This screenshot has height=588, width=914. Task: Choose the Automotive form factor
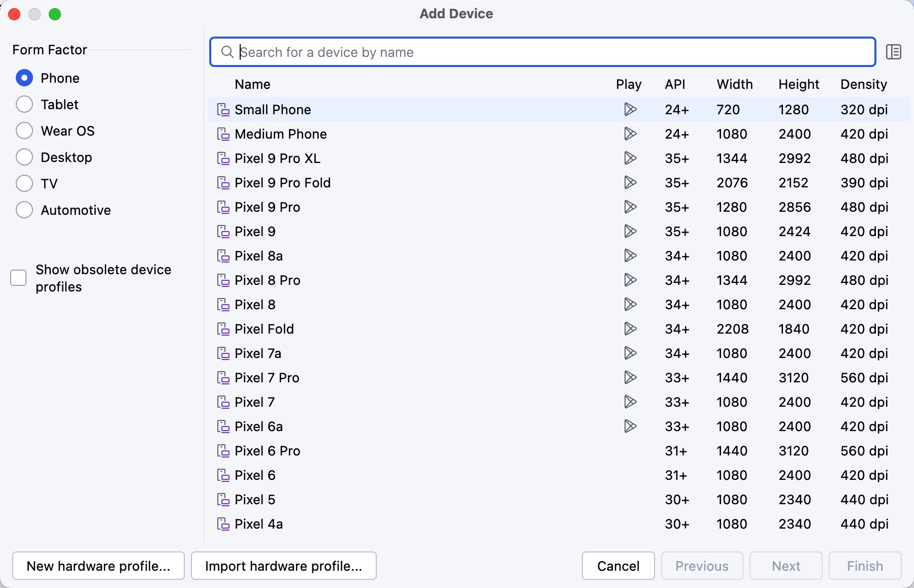click(x=24, y=210)
